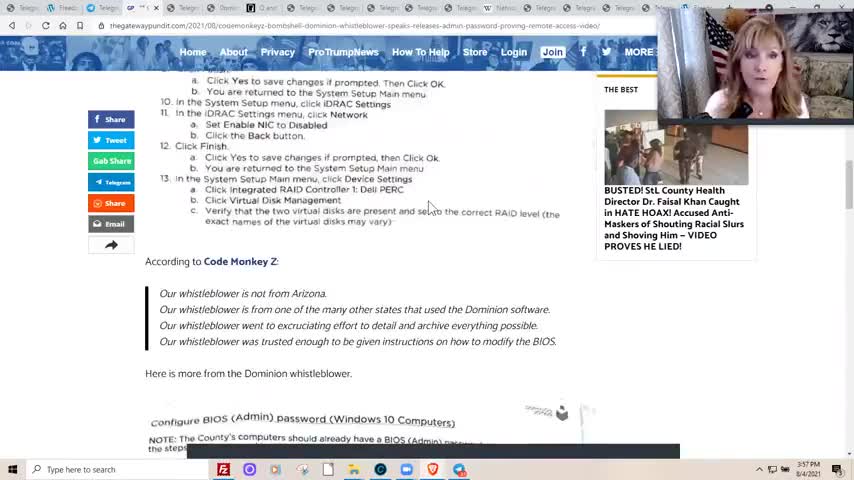The image size is (854, 480).
Task: Open the Windows Start menu
Action: (x=13, y=469)
